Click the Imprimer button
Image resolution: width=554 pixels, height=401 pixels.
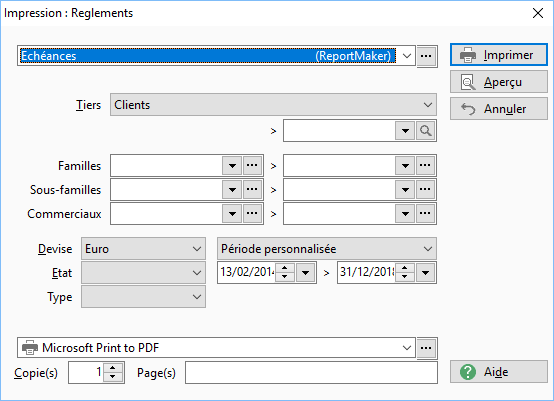tap(499, 55)
